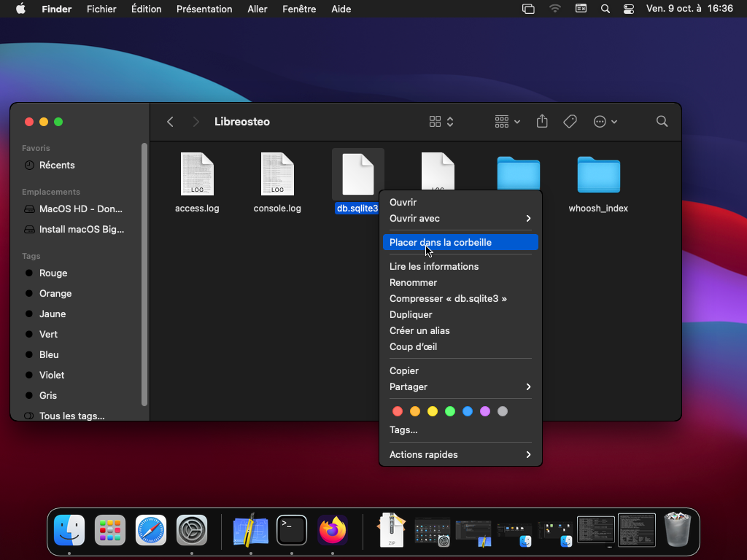Open Terminal from the Dock
Screen dimensions: 747x560
(292, 530)
